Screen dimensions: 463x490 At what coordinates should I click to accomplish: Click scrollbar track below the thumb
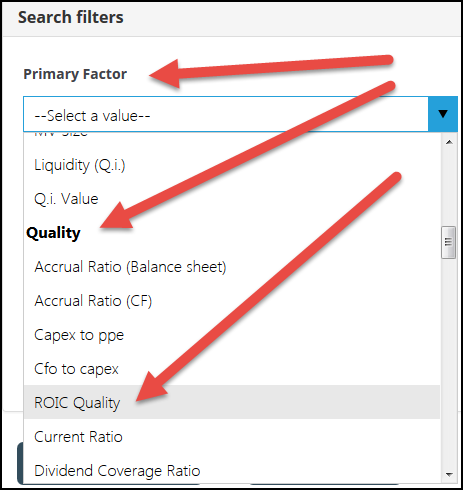click(x=449, y=362)
